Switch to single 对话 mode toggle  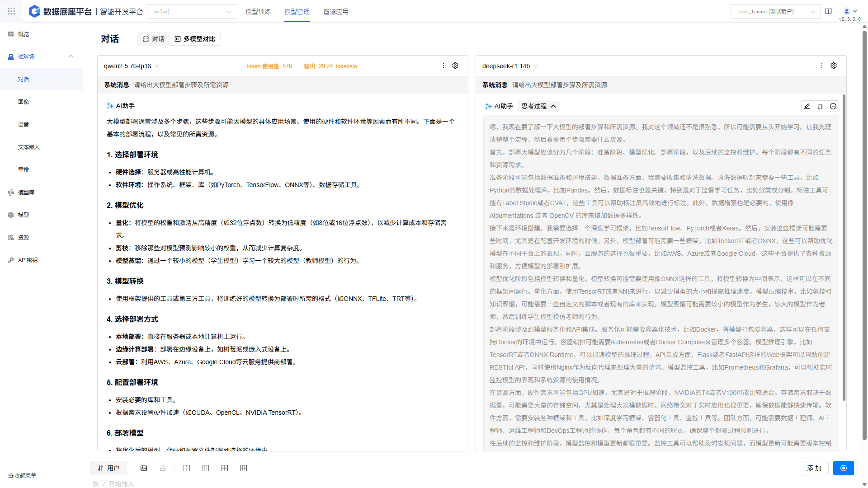click(153, 39)
